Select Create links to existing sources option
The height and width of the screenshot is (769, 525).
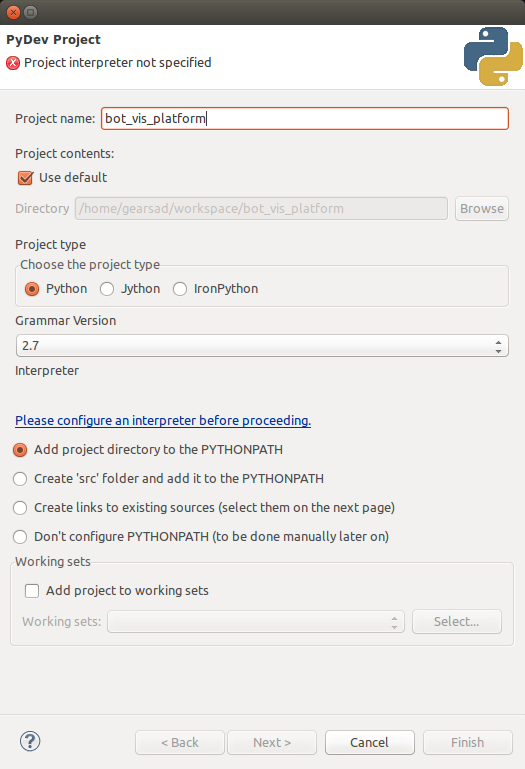pyautogui.click(x=20, y=508)
